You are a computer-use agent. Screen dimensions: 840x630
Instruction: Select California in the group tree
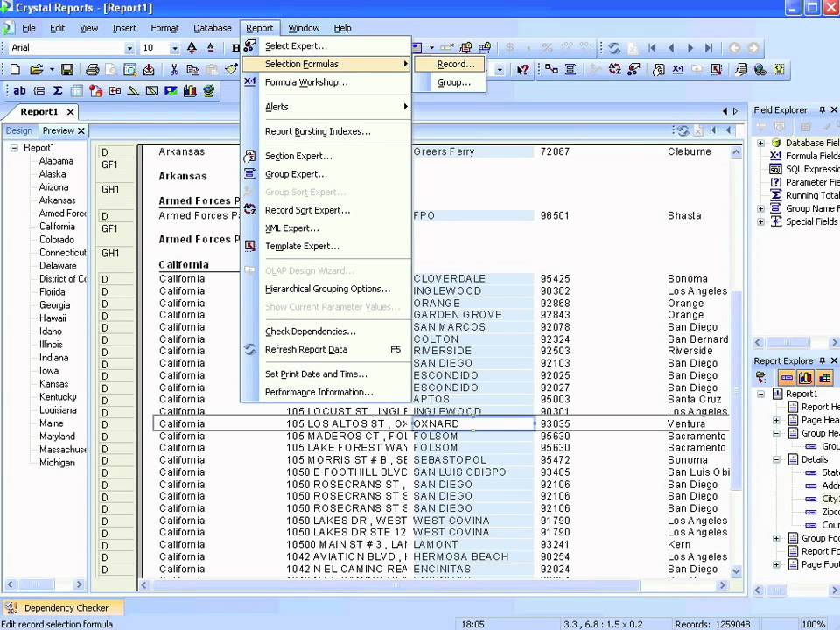click(57, 227)
